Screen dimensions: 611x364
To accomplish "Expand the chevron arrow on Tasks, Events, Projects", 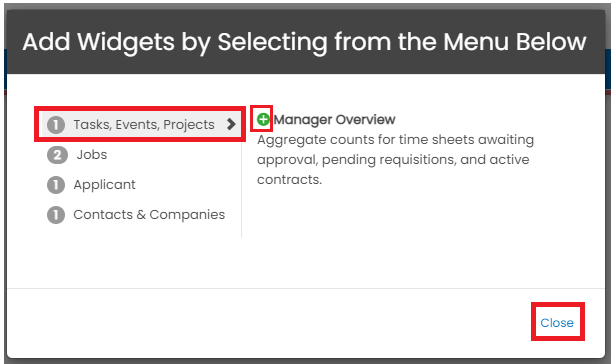I will pos(231,124).
